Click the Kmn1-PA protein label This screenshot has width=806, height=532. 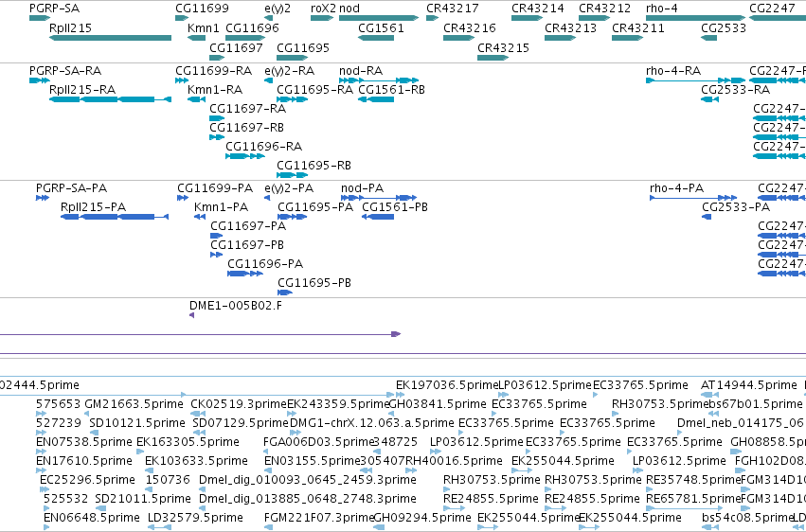tap(221, 207)
